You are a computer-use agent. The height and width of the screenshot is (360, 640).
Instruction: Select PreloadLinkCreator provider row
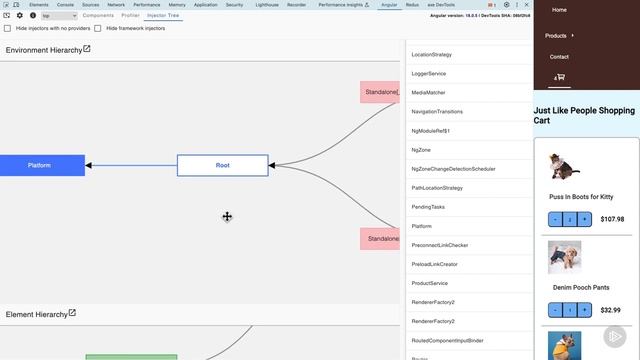pyautogui.click(x=469, y=264)
